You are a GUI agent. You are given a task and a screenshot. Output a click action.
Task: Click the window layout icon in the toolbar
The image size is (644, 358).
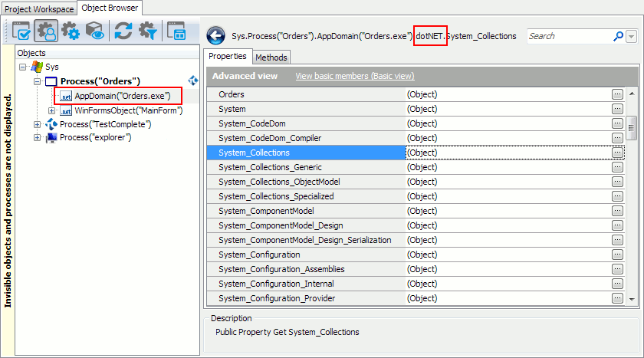[x=177, y=31]
